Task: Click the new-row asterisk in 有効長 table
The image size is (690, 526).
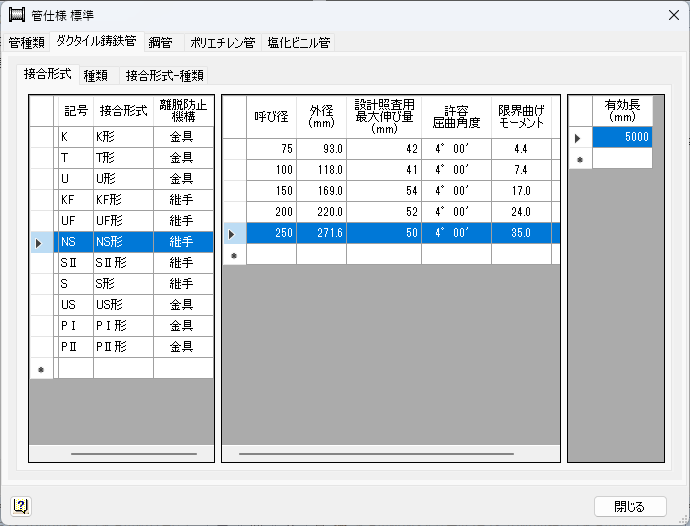Action: coord(579,159)
